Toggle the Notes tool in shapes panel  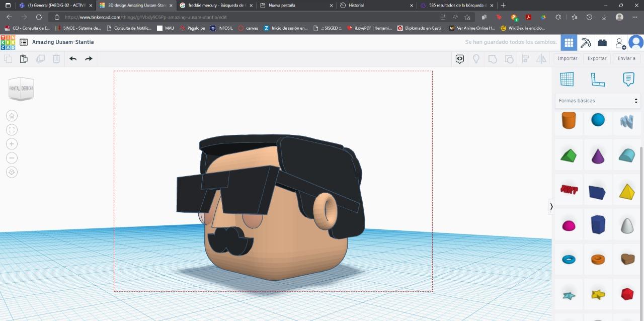point(628,79)
